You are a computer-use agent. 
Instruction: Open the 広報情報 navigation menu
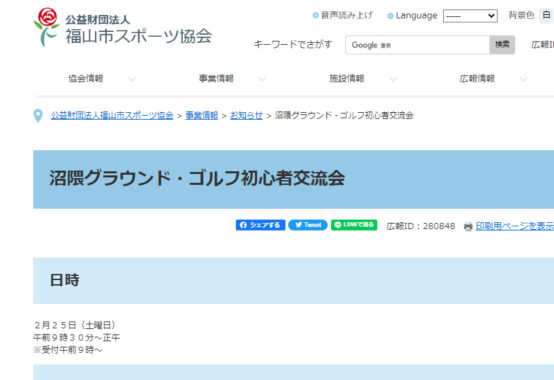pyautogui.click(x=477, y=78)
